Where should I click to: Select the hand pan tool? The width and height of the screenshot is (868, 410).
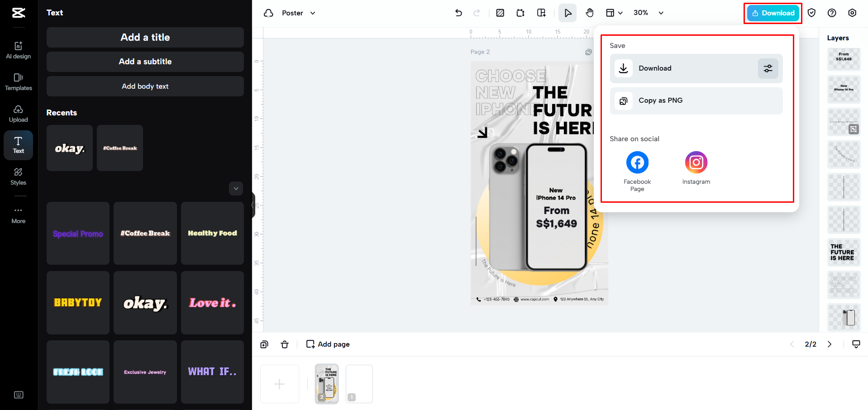tap(590, 13)
